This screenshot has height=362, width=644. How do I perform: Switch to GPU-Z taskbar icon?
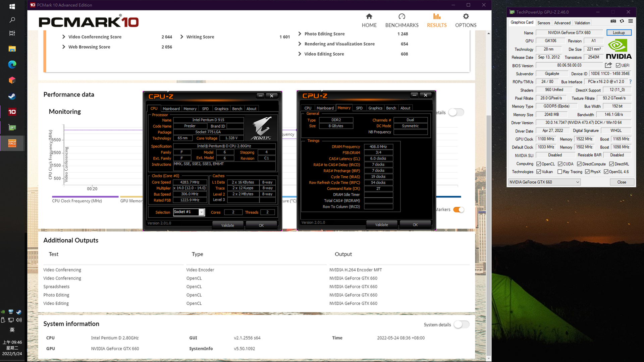pos(12,128)
